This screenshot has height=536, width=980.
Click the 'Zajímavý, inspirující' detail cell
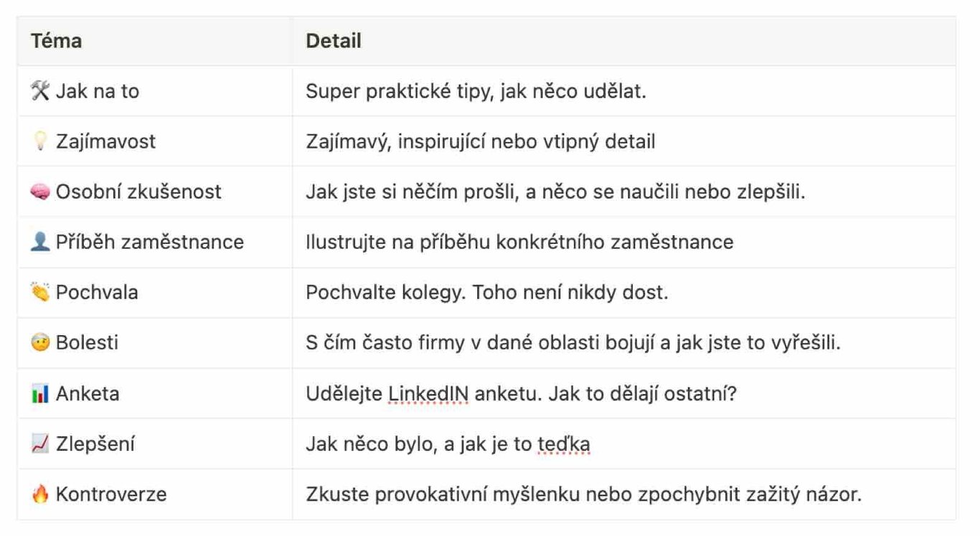(x=480, y=141)
